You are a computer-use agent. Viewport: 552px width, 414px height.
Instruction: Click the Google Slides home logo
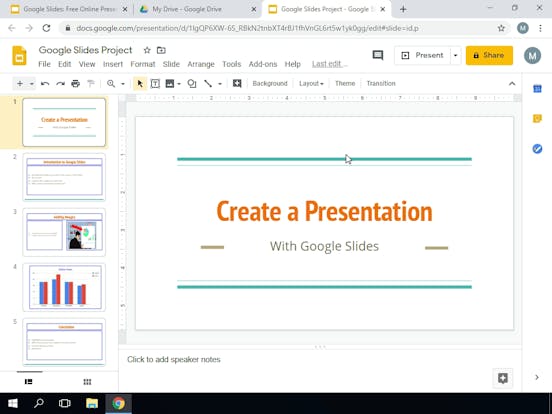tap(19, 56)
